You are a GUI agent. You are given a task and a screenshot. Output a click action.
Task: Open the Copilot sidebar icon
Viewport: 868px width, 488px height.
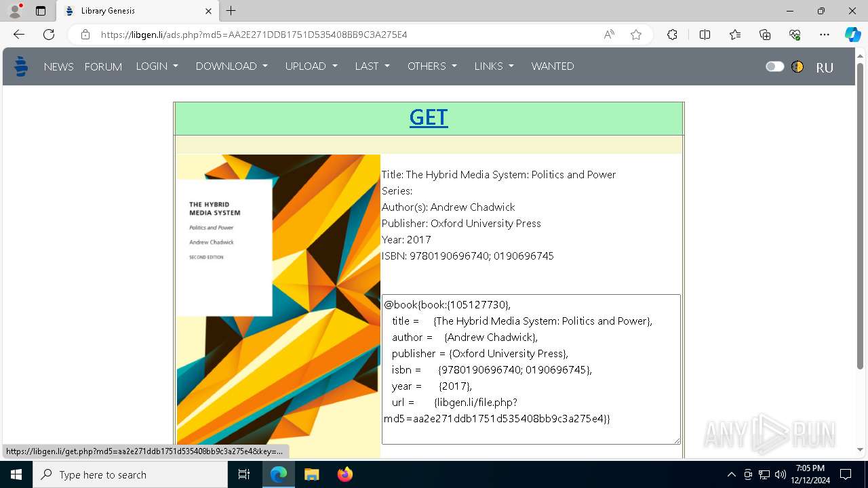click(852, 35)
